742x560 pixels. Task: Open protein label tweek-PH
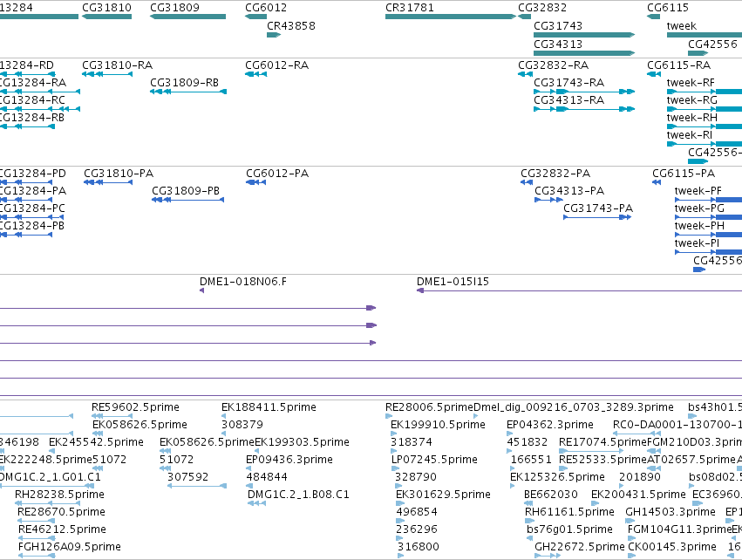point(699,226)
